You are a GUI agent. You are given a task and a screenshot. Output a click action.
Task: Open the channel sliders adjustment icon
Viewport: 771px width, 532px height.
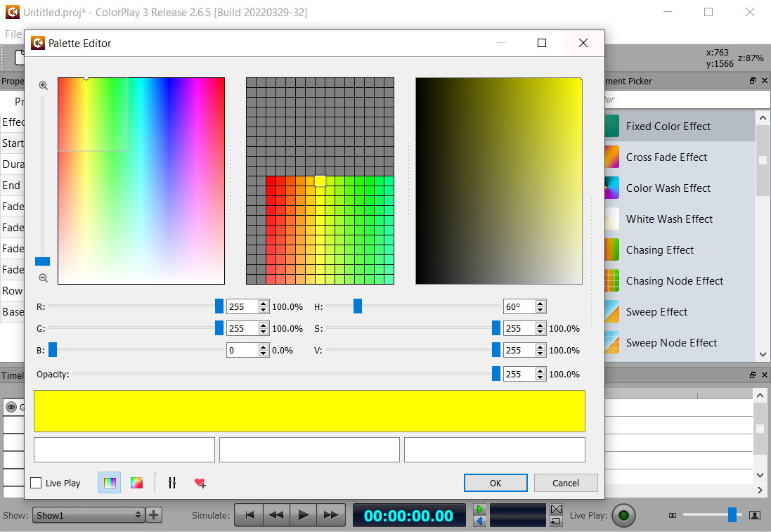[171, 483]
